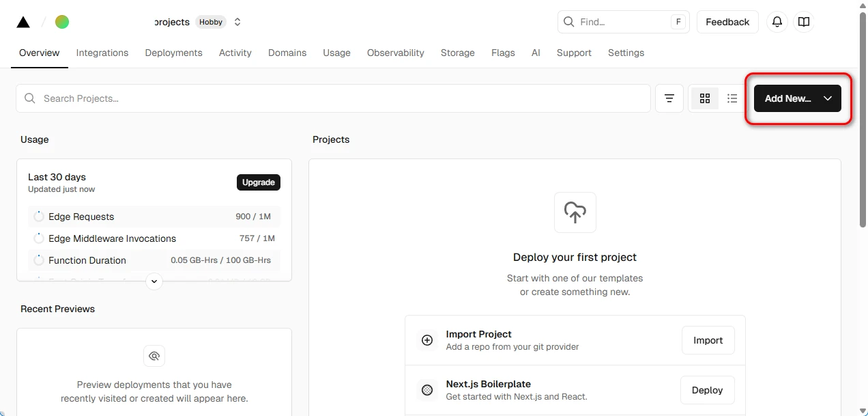Open the notifications bell

coord(777,22)
